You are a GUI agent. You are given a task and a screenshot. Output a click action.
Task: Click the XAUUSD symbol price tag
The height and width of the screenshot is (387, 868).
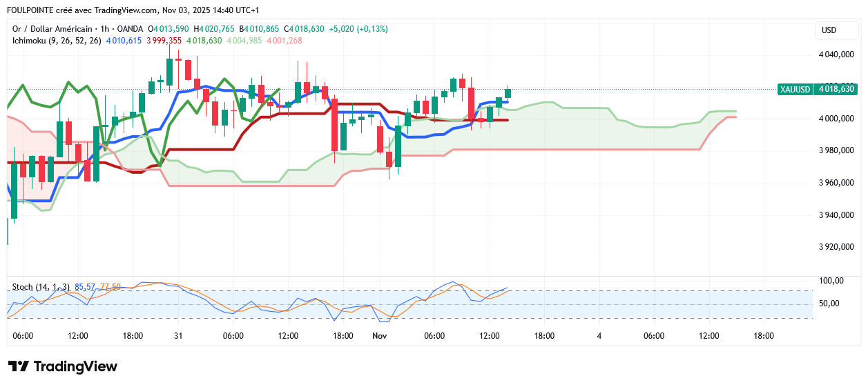[x=794, y=89]
